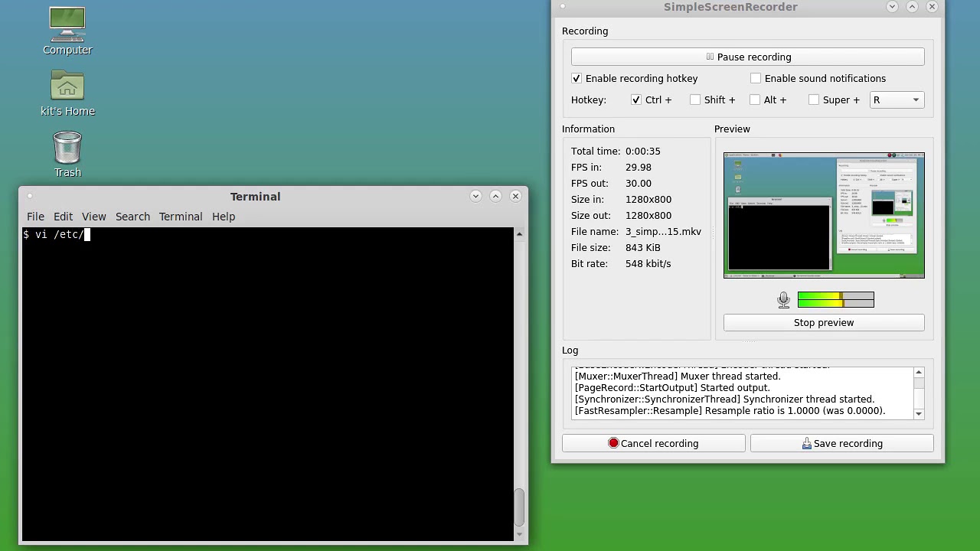Click the SimpleScreenRecorder window menu dot icon
The height and width of the screenshot is (551, 980).
coord(562,7)
